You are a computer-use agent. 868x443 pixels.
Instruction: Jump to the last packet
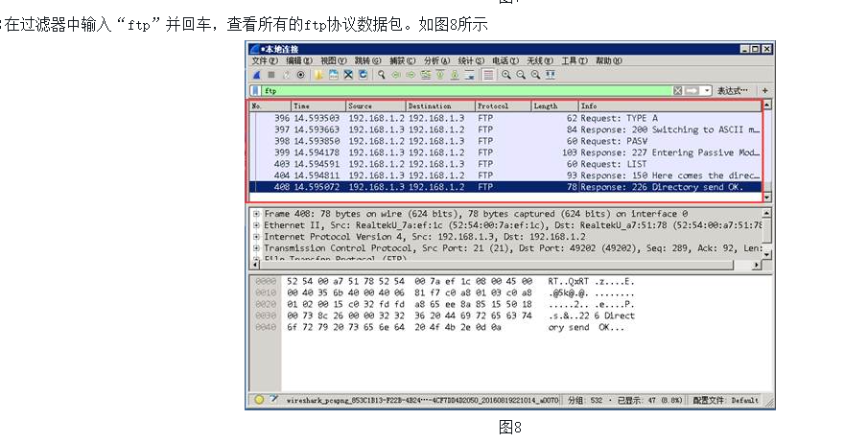point(455,75)
